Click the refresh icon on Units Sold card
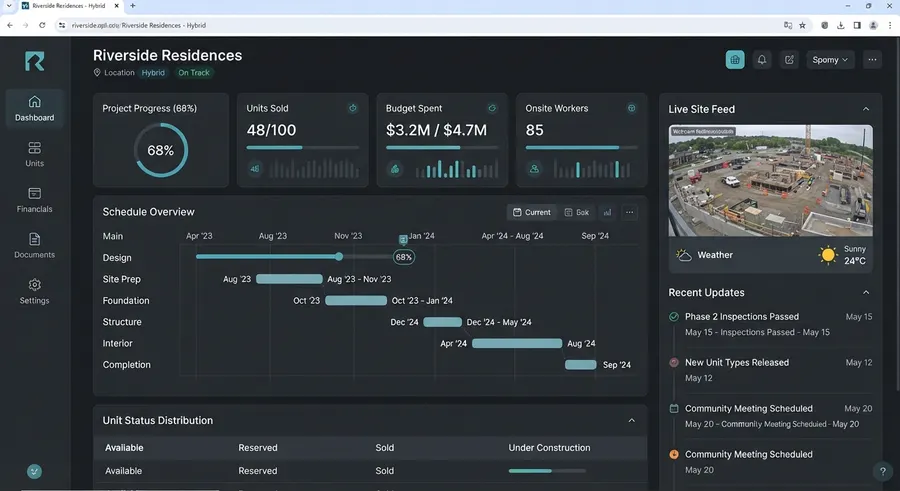This screenshot has height=491, width=900. (352, 108)
